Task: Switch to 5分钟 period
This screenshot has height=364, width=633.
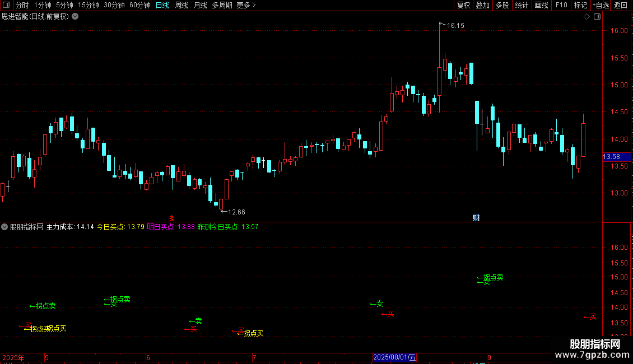Action: point(64,5)
